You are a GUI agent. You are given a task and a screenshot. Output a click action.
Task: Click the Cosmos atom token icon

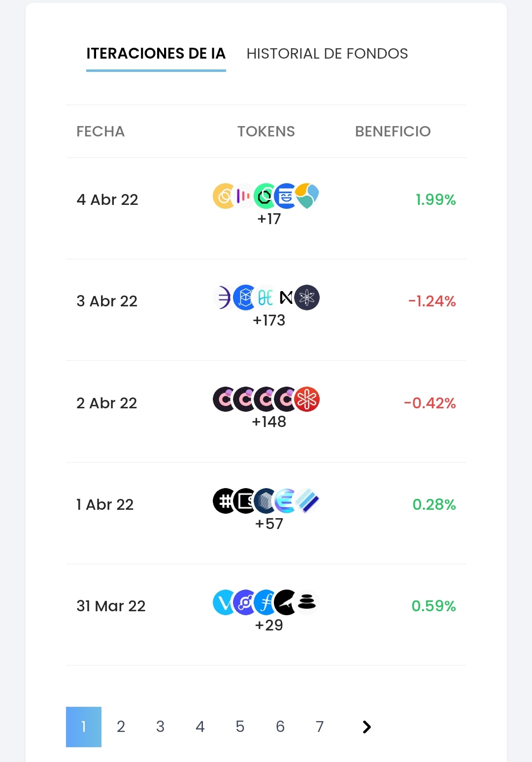(x=307, y=298)
